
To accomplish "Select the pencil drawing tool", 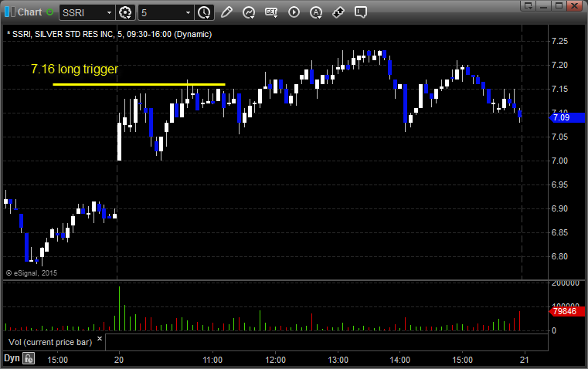I will [x=226, y=12].
